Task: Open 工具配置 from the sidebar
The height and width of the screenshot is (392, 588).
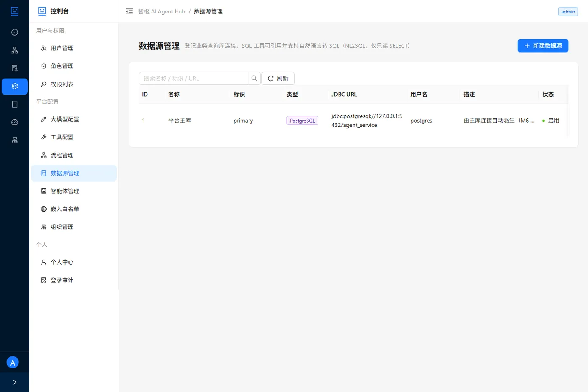Action: (74, 137)
